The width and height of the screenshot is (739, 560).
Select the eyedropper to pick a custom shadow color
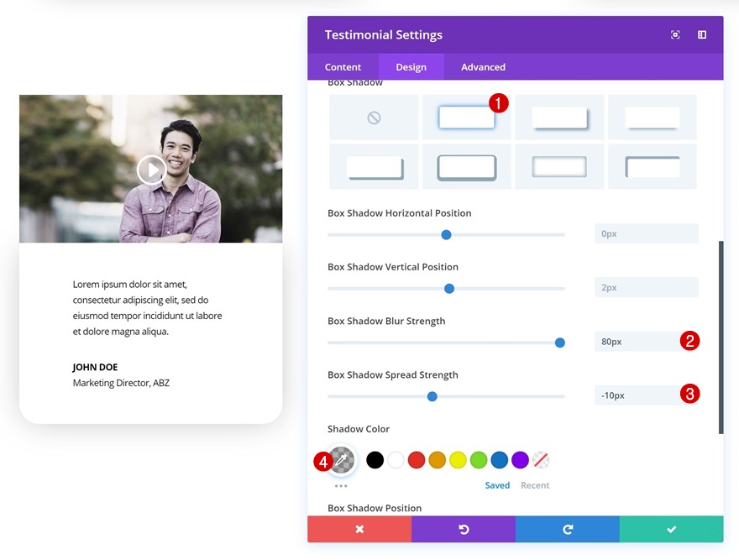341,459
